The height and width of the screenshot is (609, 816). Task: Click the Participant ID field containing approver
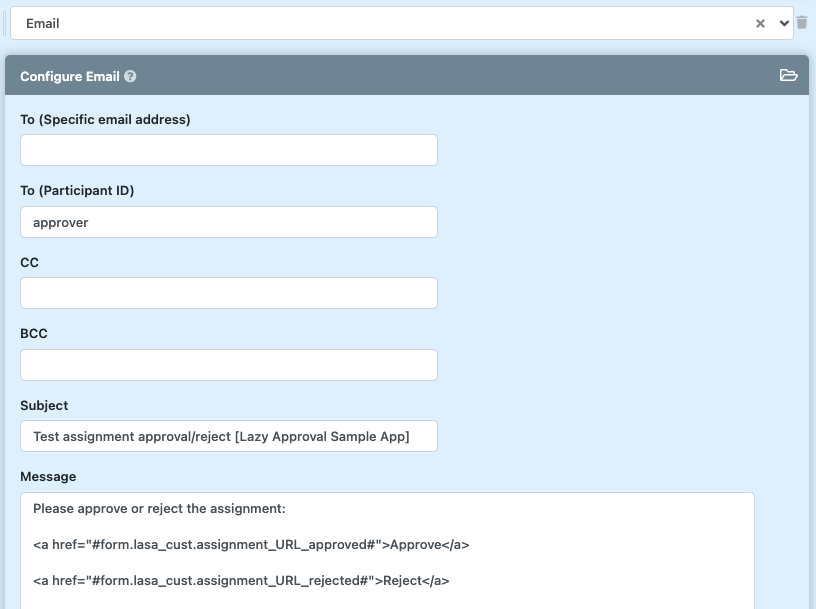[229, 222]
